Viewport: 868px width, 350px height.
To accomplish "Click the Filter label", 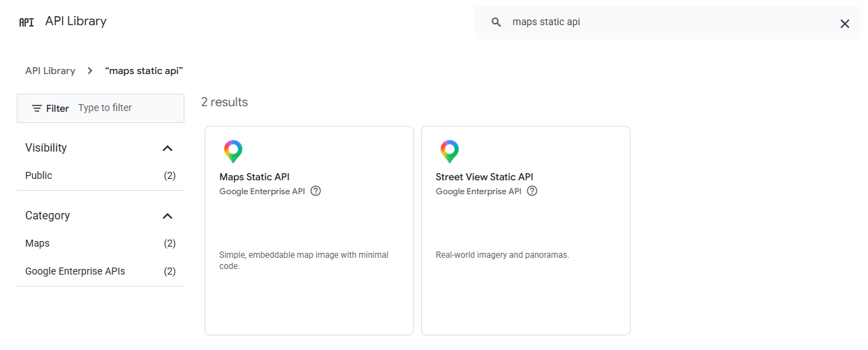I will coord(57,108).
